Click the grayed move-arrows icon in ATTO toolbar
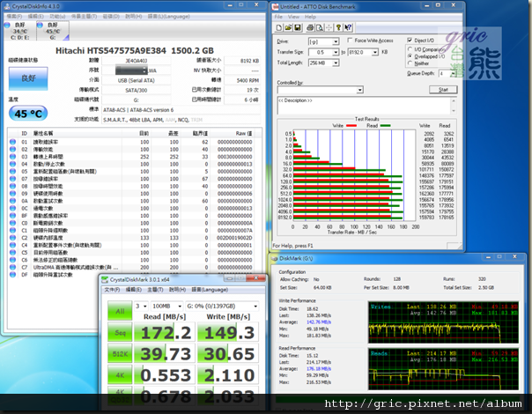Viewport: 532px width, 414px height. [329, 28]
